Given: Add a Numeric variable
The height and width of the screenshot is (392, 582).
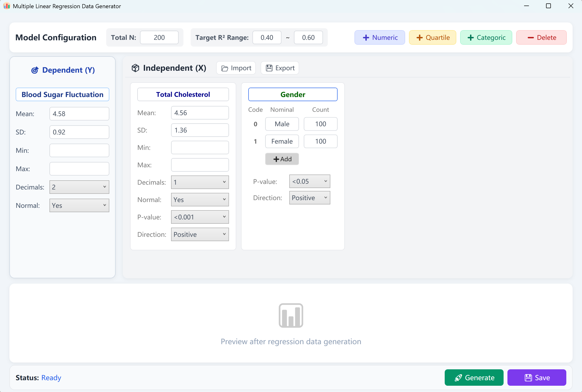Looking at the screenshot, I should pos(380,37).
